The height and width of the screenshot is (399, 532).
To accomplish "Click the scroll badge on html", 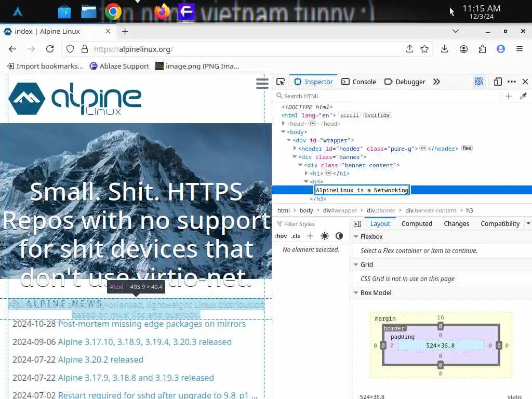I will pyautogui.click(x=350, y=115).
